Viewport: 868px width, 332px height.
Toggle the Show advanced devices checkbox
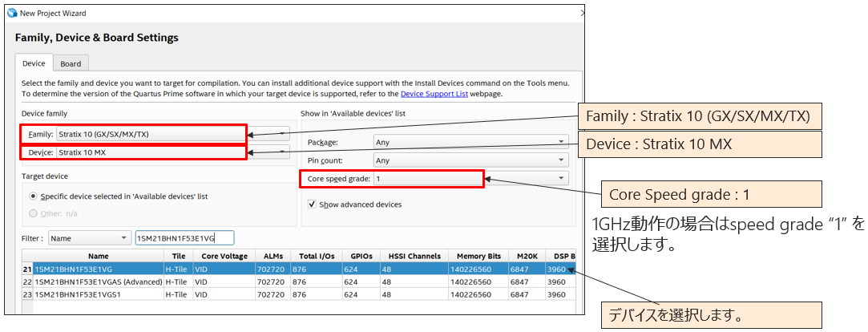click(313, 204)
